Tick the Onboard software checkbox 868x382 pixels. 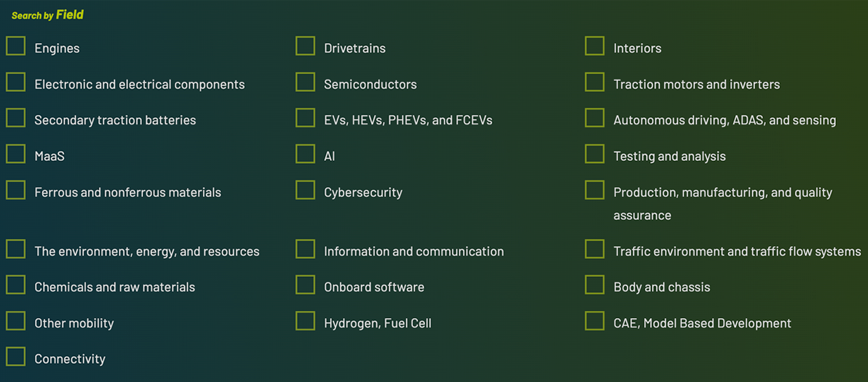click(305, 285)
